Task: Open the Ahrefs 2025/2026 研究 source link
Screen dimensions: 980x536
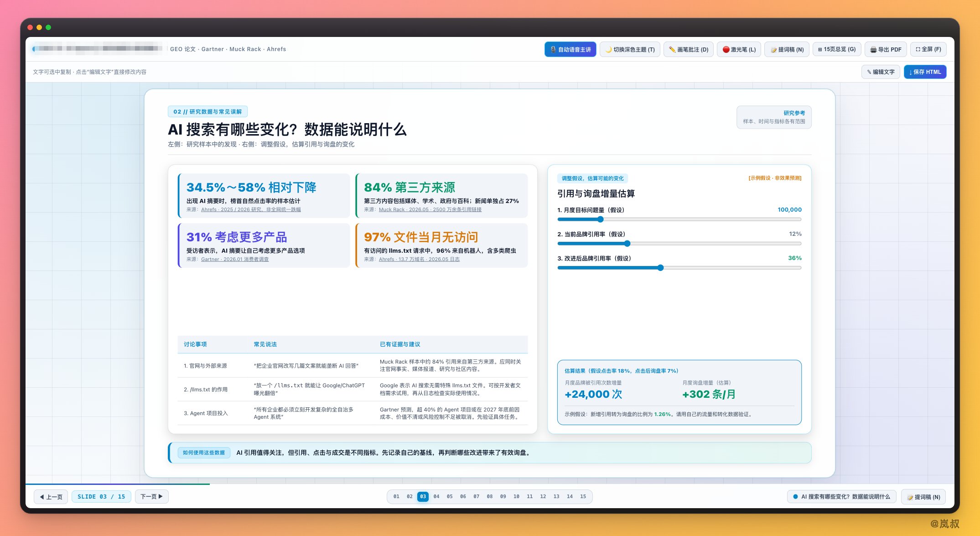Action: pos(251,209)
